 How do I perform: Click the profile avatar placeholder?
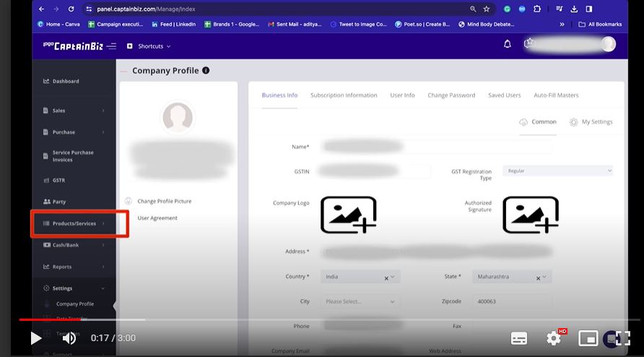point(178,117)
